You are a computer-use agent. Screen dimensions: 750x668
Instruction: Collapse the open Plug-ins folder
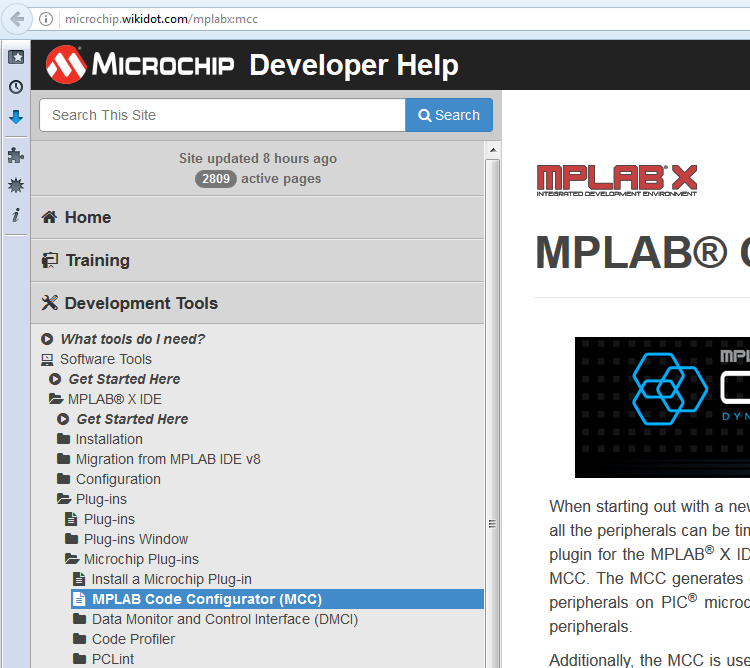click(x=101, y=499)
